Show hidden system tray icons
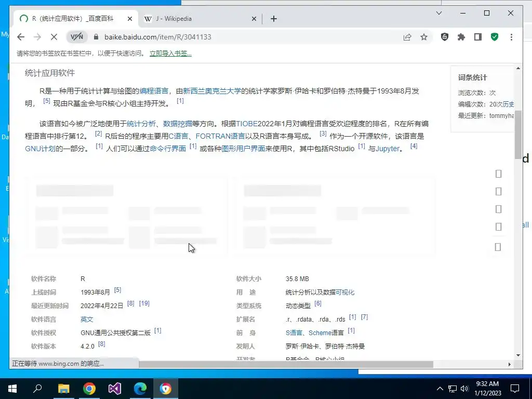The width and height of the screenshot is (532, 399). click(440, 389)
